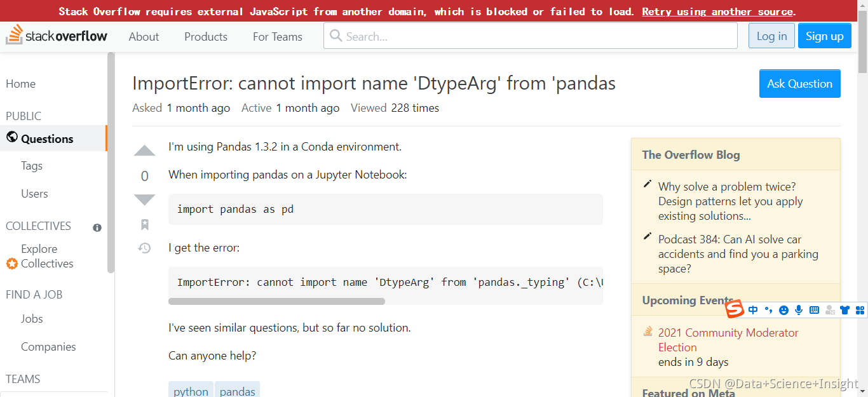Bookmark this question
This screenshot has width=868, height=397.
(144, 224)
